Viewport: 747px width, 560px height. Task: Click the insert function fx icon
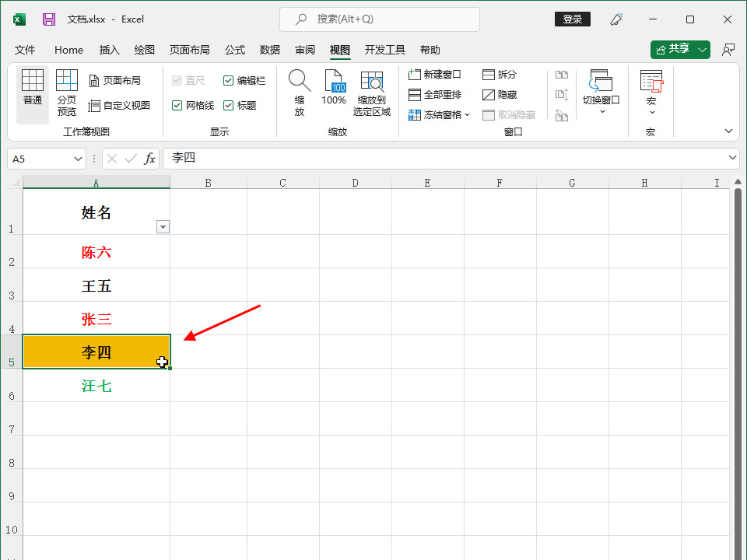tap(149, 159)
